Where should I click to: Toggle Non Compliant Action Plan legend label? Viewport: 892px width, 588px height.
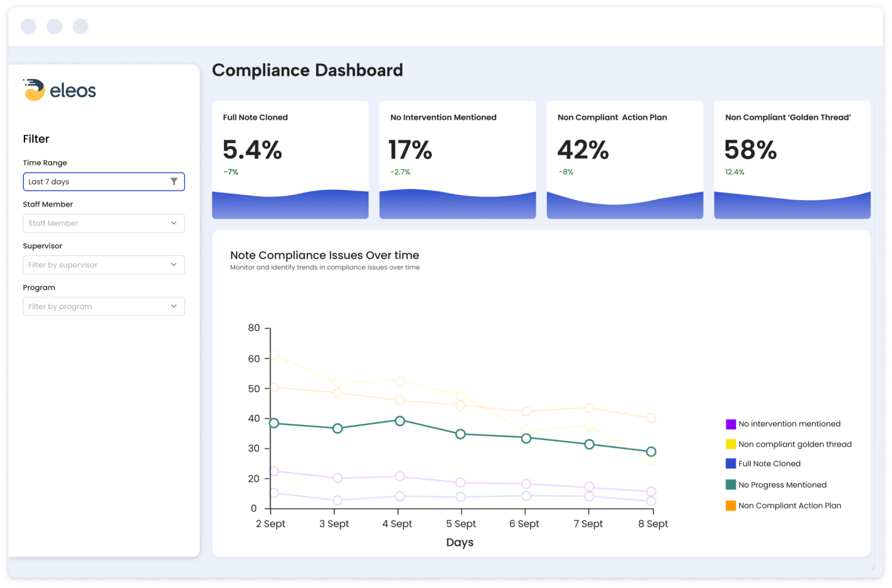790,505
